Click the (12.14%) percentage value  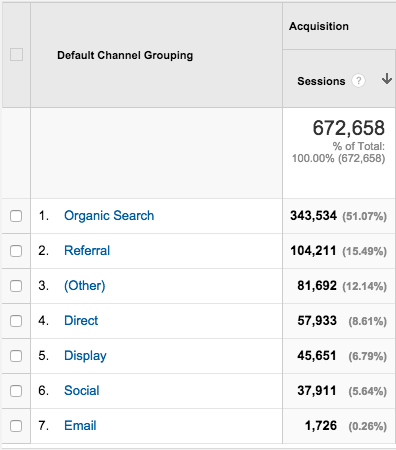pos(365,287)
